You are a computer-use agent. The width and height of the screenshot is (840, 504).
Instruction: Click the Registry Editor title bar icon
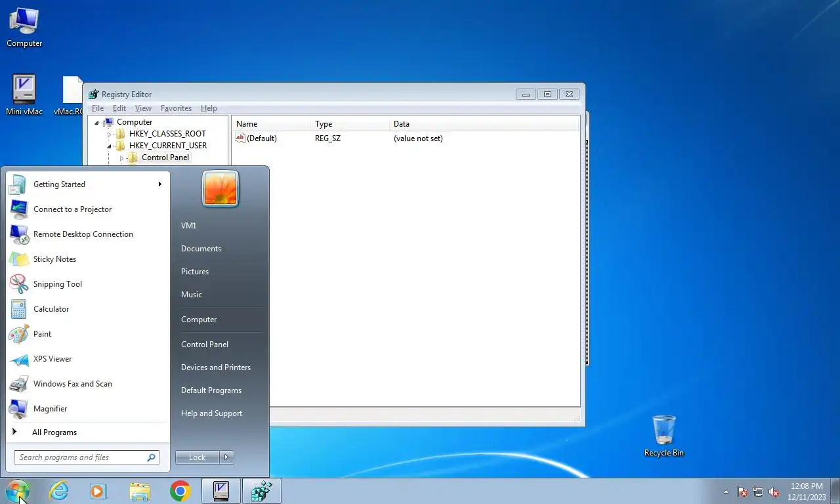(94, 94)
